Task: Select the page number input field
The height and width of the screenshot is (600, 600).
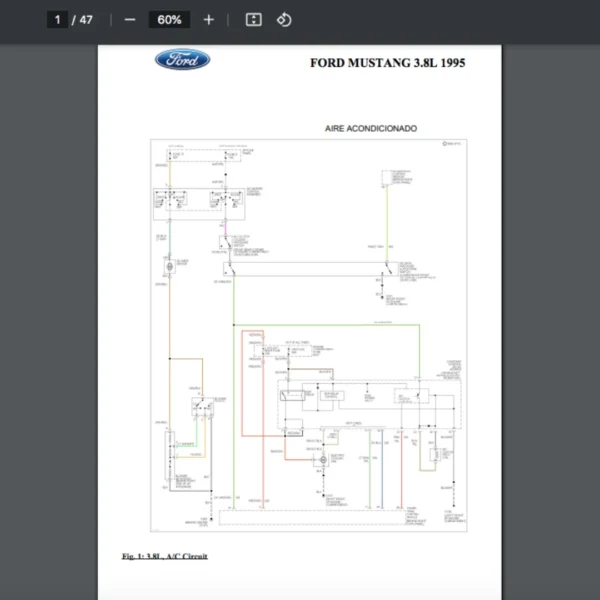Action: (58, 20)
